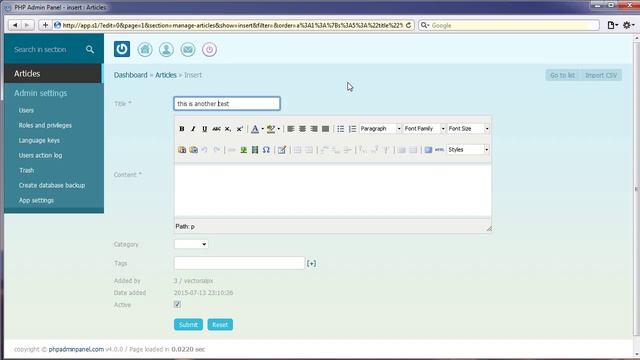The width and height of the screenshot is (640, 360).
Task: Apply the text color A icon
Action: (x=255, y=129)
